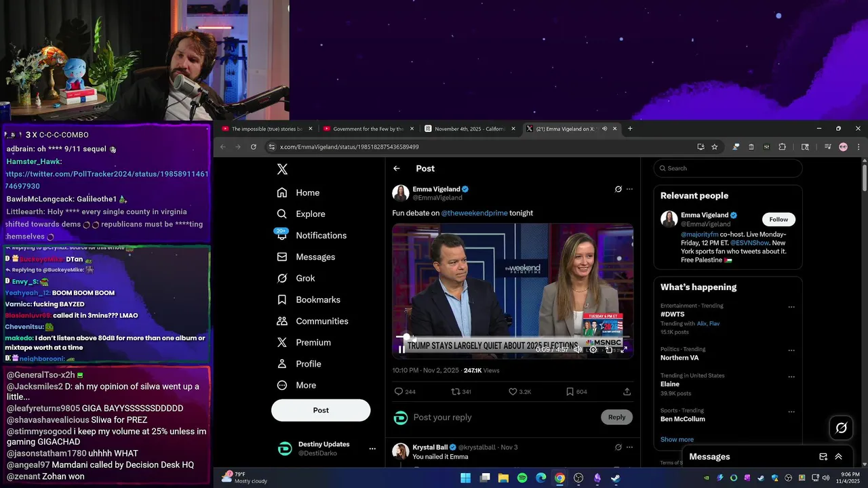Viewport: 868px width, 488px height.
Task: Open the @majorityfm link in bio
Action: (x=699, y=235)
